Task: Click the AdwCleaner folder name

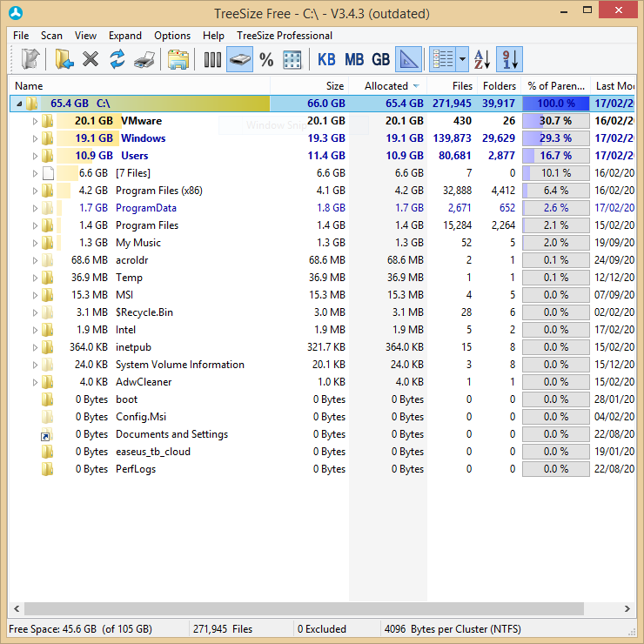Action: (144, 382)
